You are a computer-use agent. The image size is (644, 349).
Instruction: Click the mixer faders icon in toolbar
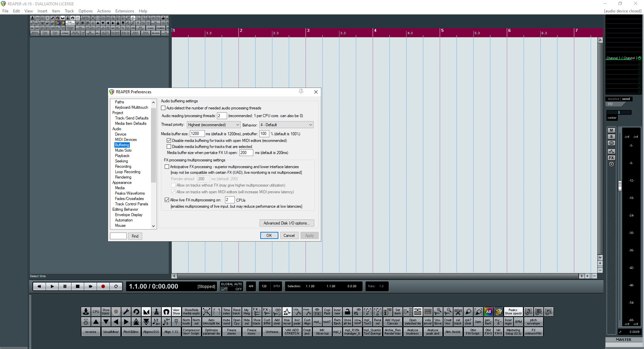coord(549,312)
